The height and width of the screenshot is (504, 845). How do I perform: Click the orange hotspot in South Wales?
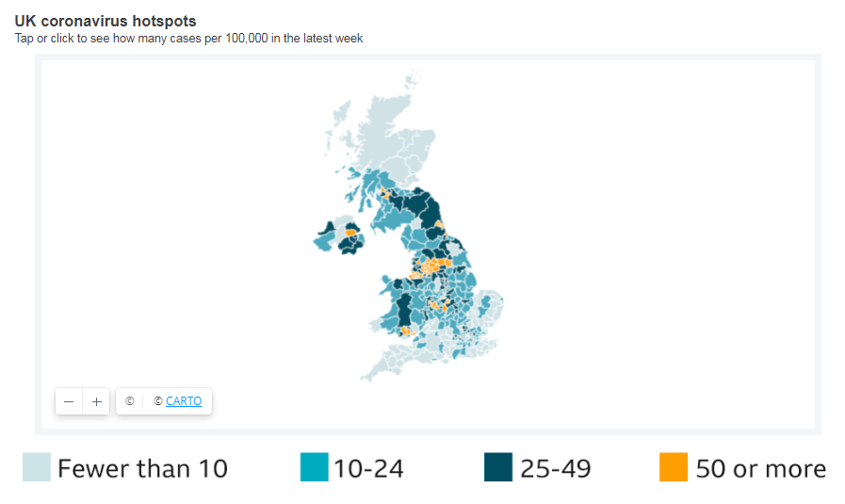tap(407, 332)
